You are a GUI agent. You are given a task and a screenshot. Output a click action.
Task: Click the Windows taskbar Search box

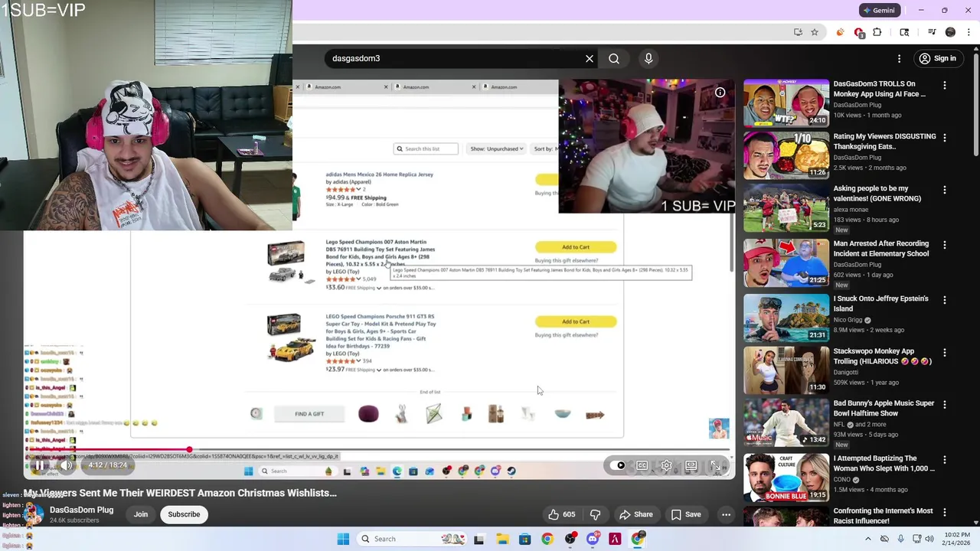(410, 539)
